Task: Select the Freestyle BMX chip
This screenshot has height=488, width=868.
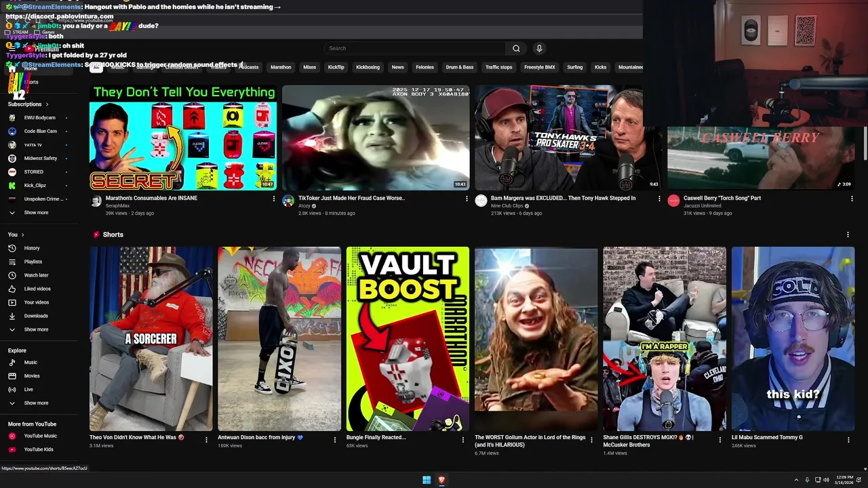Action: pos(540,67)
